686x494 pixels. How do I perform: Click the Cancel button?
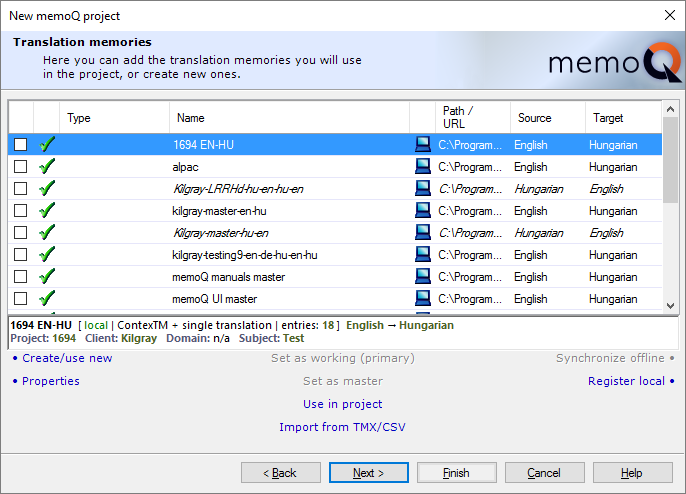[x=544, y=473]
